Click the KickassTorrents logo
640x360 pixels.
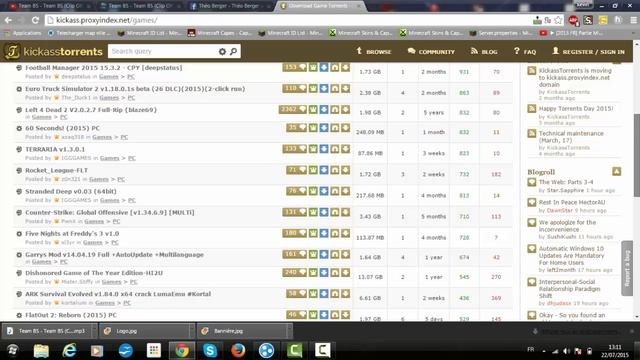pos(53,51)
